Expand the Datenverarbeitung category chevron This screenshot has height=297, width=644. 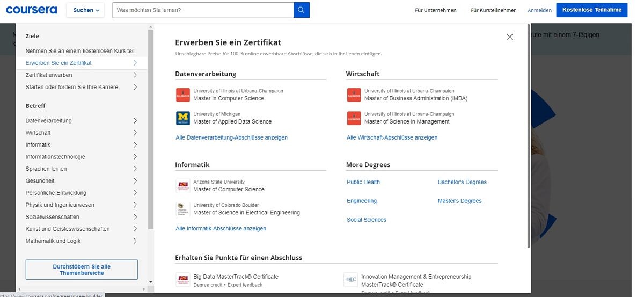tap(135, 121)
